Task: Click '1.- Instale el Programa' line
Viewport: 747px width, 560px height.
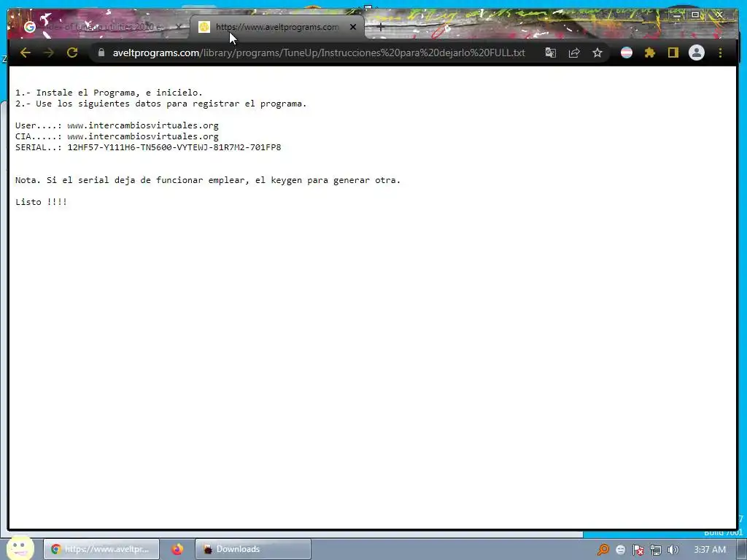Action: tap(109, 93)
